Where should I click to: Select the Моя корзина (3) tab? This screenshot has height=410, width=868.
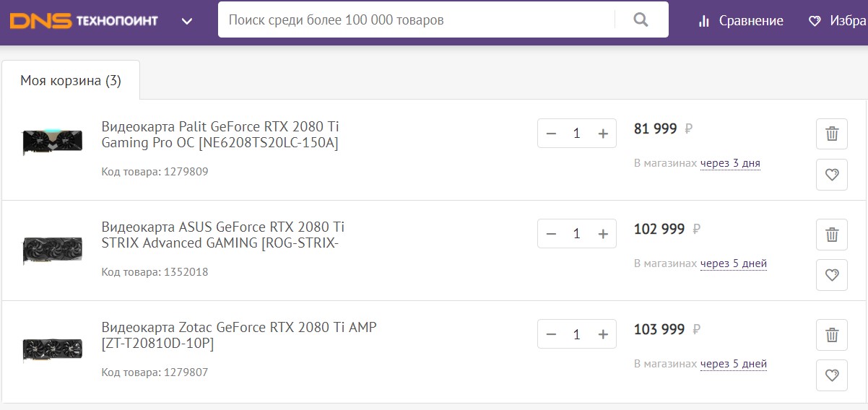point(71,80)
